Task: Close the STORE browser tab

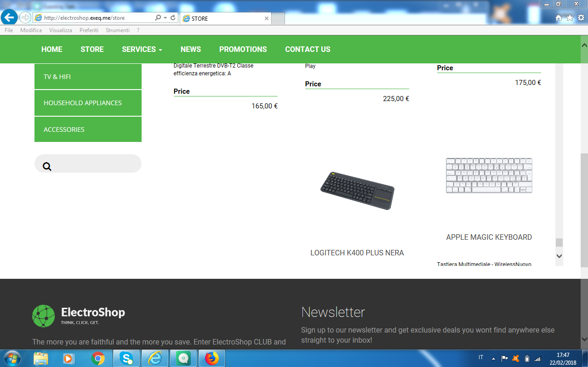Action: (x=267, y=18)
